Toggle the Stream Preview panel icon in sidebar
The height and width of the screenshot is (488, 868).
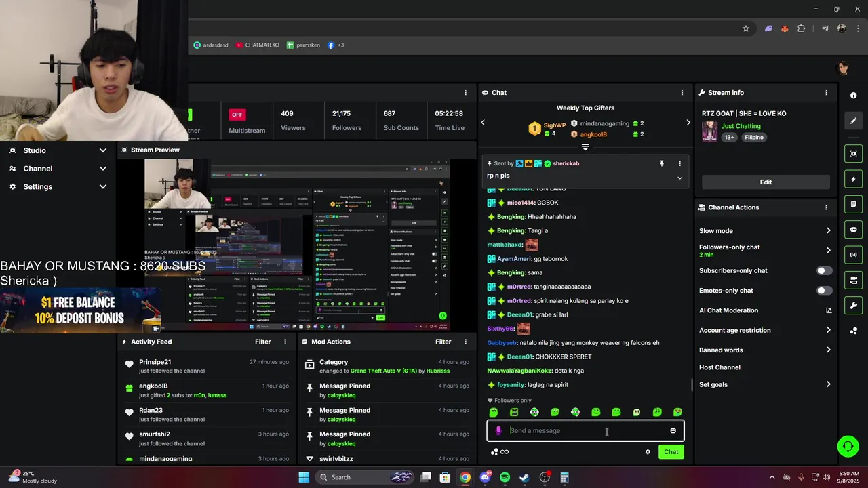(853, 154)
